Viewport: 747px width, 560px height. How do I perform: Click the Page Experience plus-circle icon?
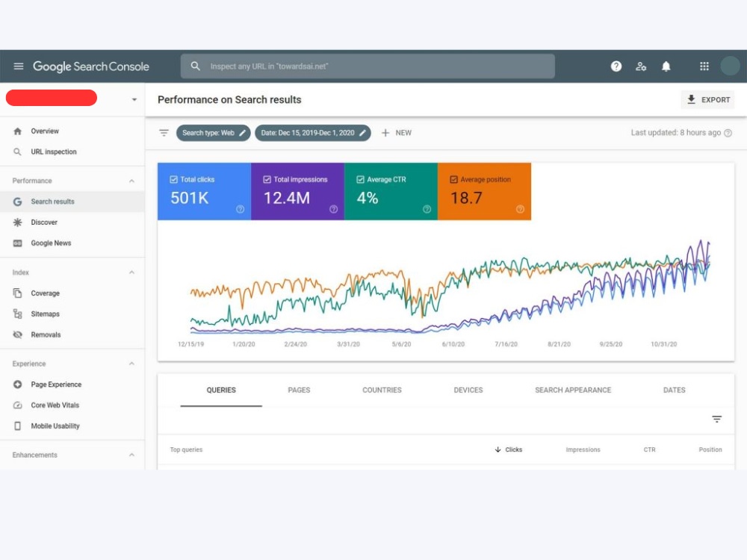click(x=18, y=385)
